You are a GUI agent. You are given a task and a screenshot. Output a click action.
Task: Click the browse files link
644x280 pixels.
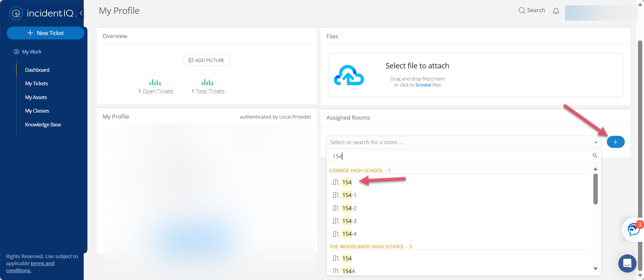pos(423,85)
